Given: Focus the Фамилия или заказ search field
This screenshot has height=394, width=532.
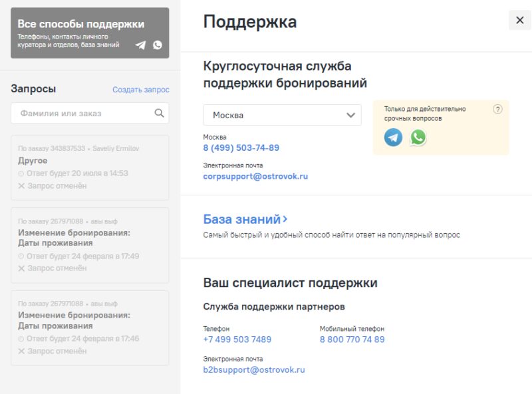Looking at the screenshot, I should [83, 114].
